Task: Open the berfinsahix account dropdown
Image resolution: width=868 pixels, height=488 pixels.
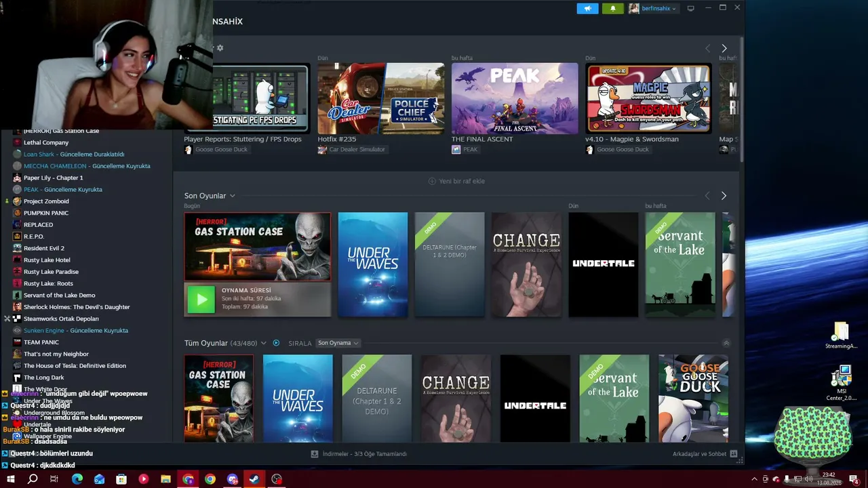Action: [652, 8]
